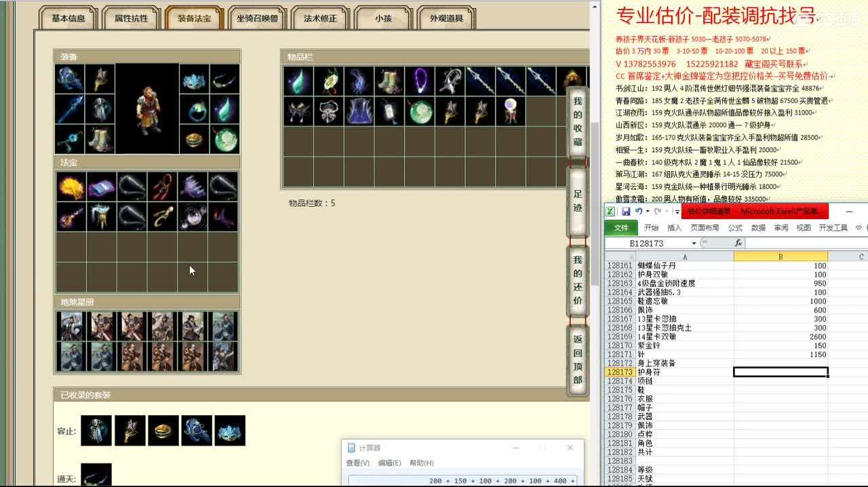
Task: Switch to the 属性抗性 tab
Action: (x=132, y=18)
